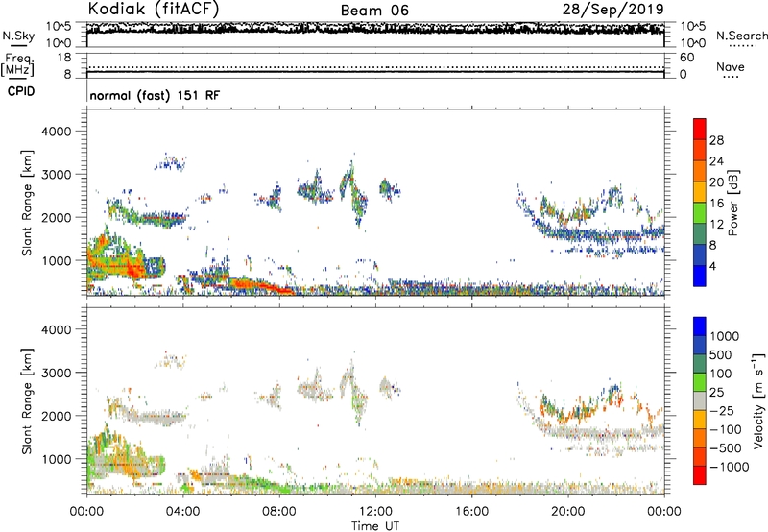Click the "-1000" label on Velocity color bar

(x=729, y=467)
